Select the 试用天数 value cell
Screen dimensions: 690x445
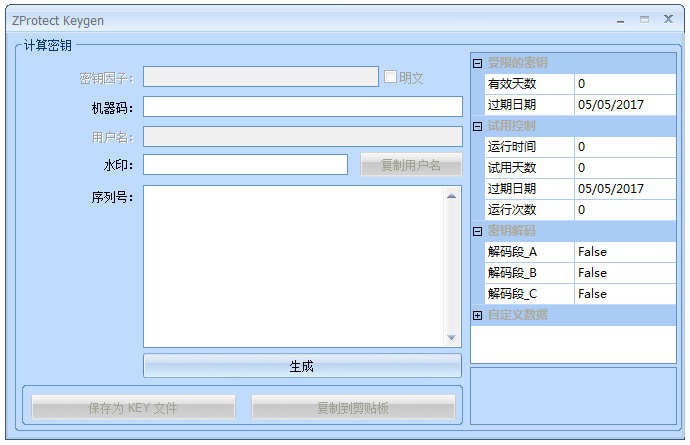[x=625, y=168]
